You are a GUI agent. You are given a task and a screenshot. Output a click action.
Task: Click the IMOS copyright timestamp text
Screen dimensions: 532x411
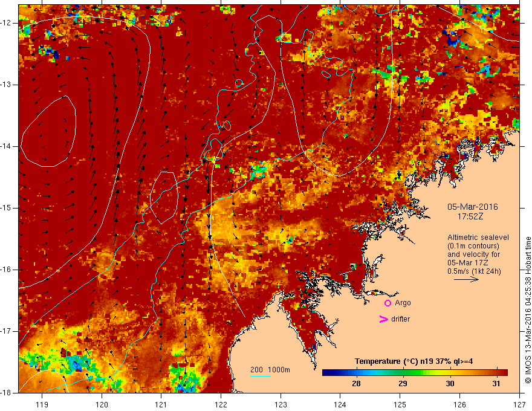528,311
